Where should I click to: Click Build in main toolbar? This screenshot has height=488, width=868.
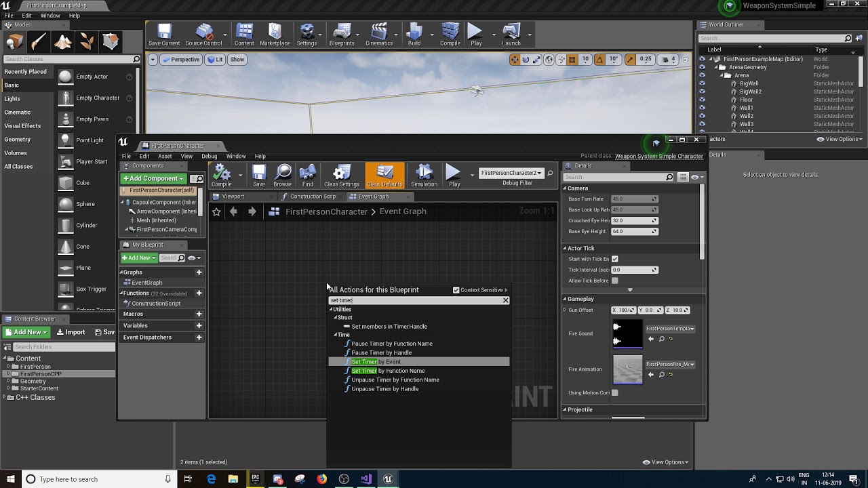[414, 35]
